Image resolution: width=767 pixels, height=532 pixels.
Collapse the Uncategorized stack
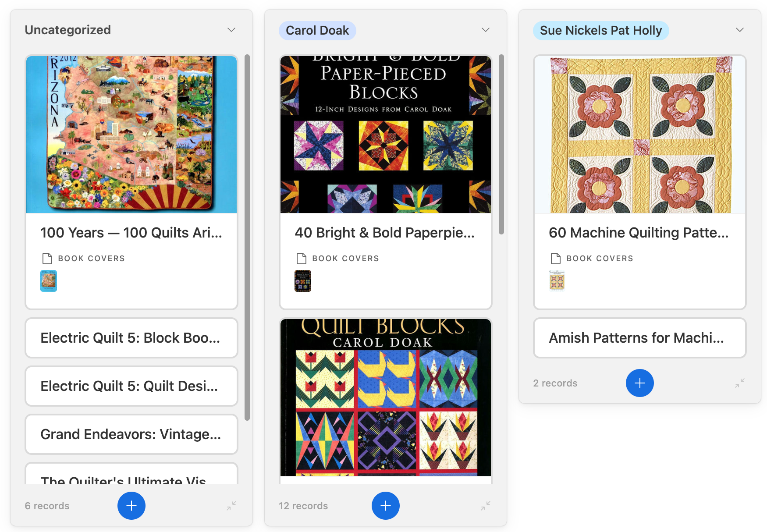231,506
